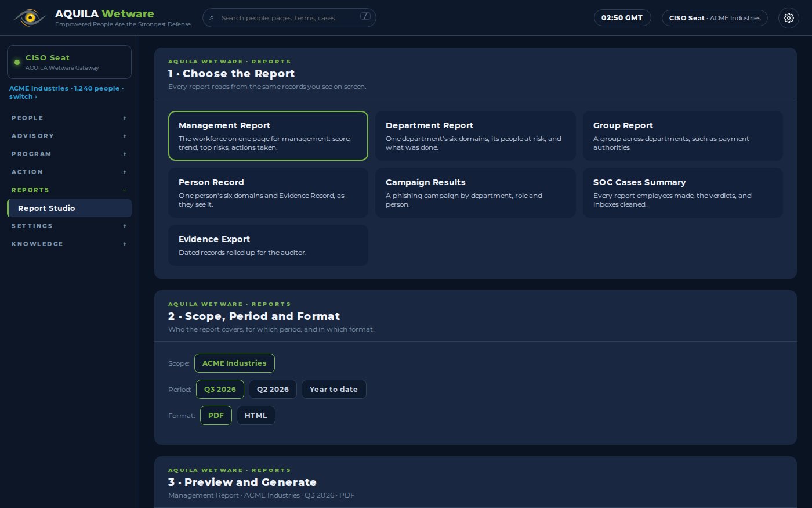Set period to Q3 2026

[220, 390]
